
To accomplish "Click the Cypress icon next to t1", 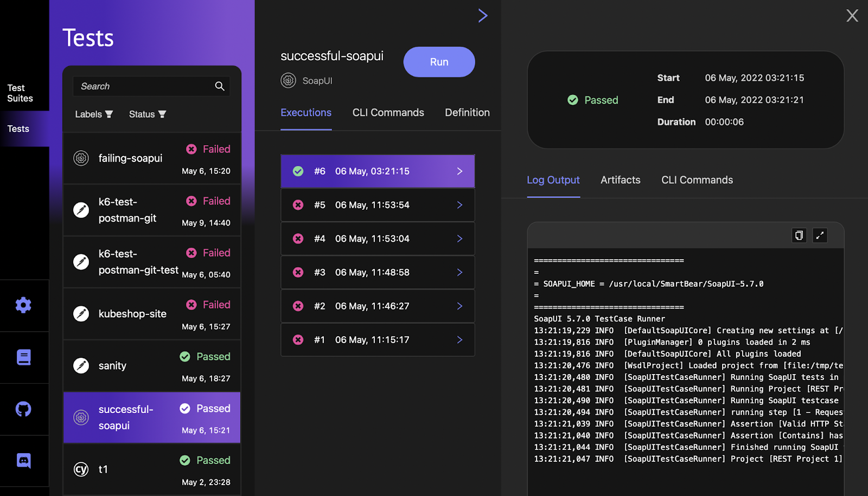I will pos(81,469).
